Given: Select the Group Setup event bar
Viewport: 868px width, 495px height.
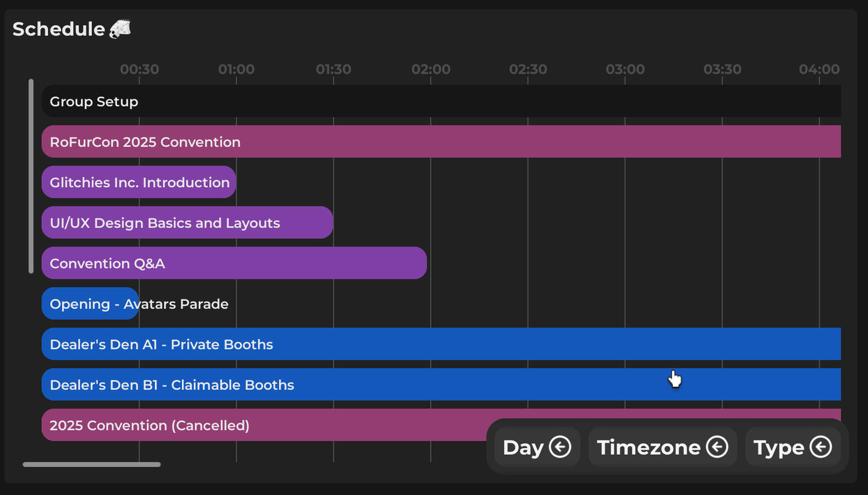Looking at the screenshot, I should (x=440, y=101).
